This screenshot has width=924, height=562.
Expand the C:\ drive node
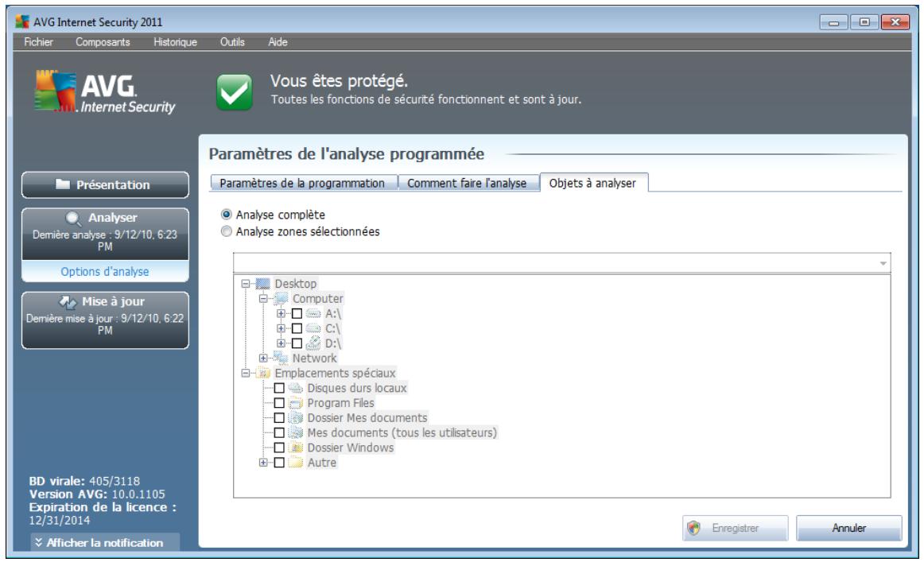281,329
